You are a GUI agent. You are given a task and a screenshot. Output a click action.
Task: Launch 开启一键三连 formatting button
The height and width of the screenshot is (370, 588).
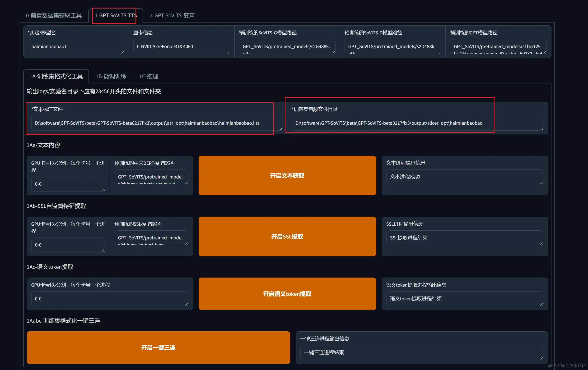158,347
